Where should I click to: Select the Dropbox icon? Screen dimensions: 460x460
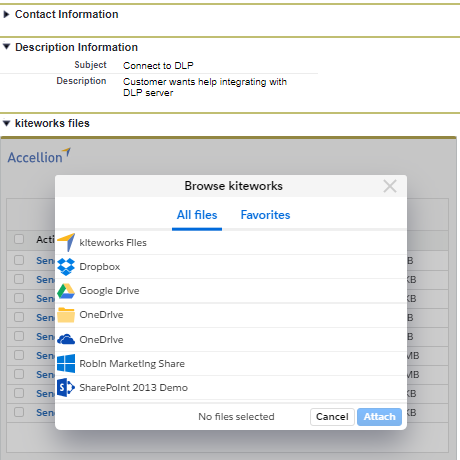tap(66, 267)
